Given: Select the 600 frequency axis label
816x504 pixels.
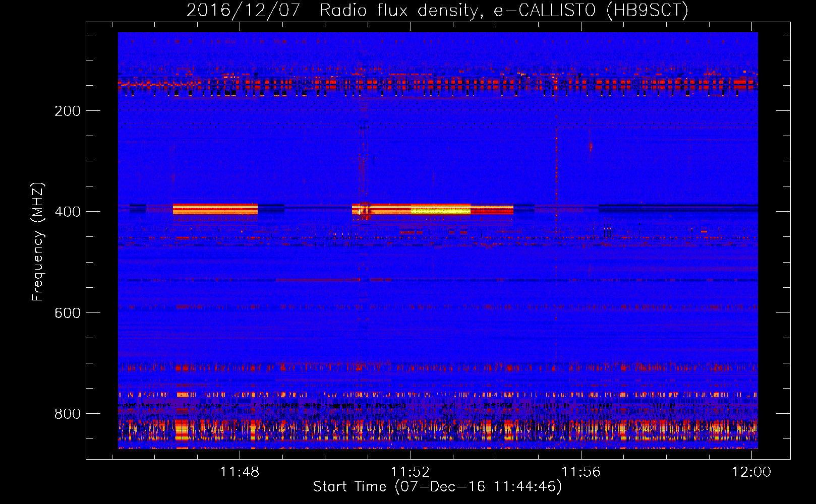Looking at the screenshot, I should pyautogui.click(x=67, y=313).
